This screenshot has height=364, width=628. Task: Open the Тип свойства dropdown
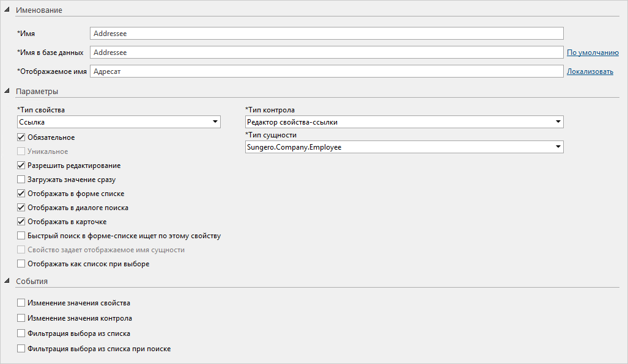(215, 122)
